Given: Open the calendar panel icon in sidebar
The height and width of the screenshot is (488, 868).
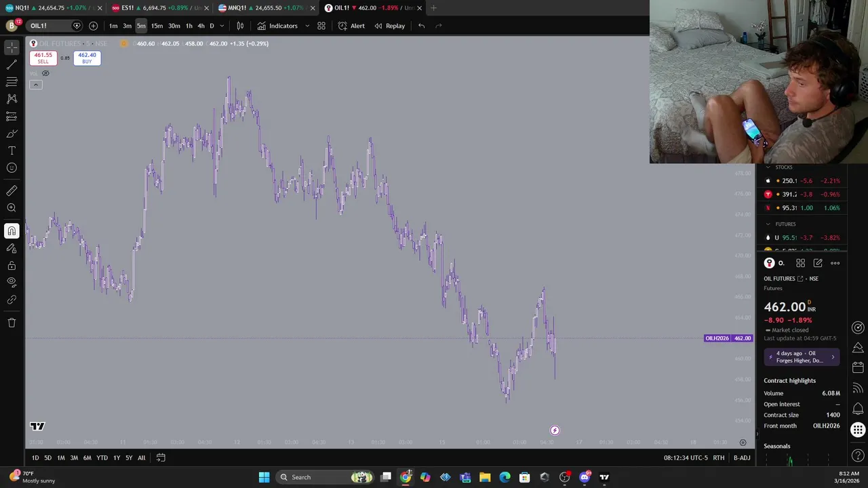Looking at the screenshot, I should tap(858, 367).
